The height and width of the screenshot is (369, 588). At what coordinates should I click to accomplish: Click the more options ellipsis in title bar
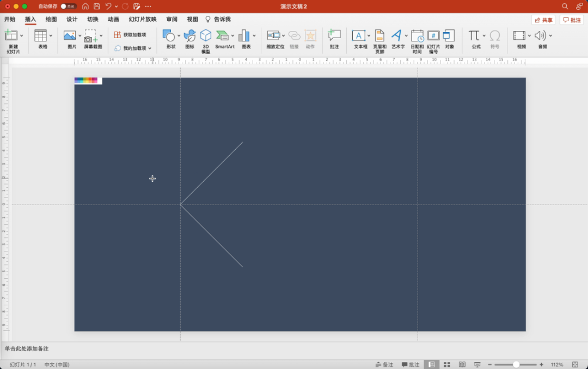point(148,7)
